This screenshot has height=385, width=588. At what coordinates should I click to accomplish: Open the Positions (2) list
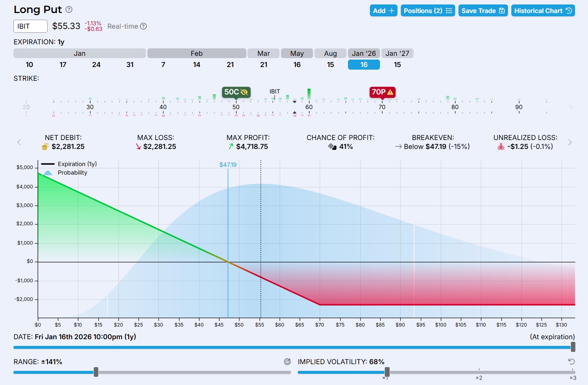click(428, 11)
